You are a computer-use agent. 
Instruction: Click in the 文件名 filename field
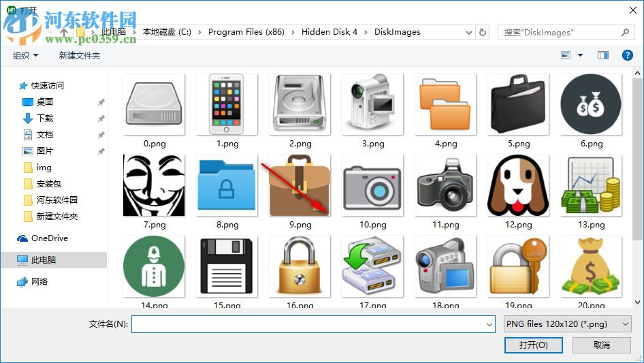[x=313, y=324]
